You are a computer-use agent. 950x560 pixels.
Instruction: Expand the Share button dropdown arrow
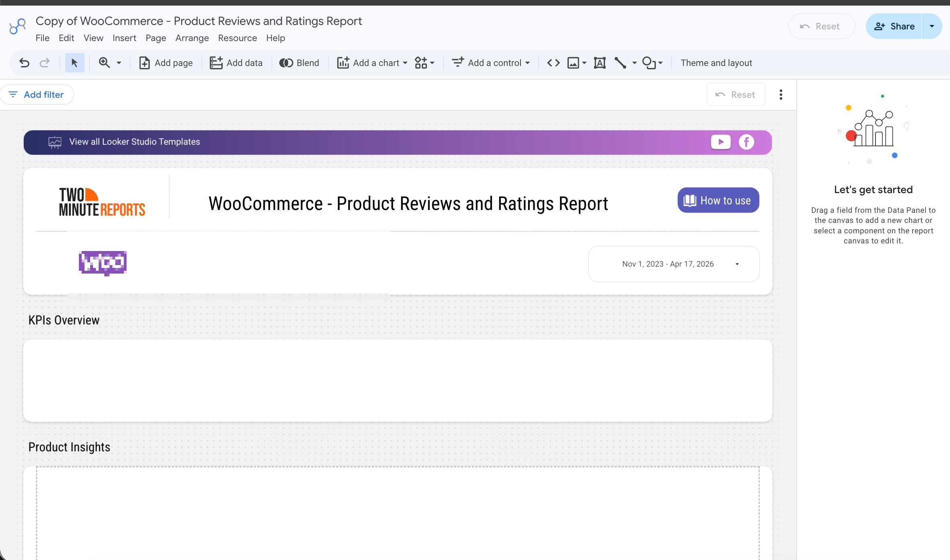pyautogui.click(x=931, y=26)
